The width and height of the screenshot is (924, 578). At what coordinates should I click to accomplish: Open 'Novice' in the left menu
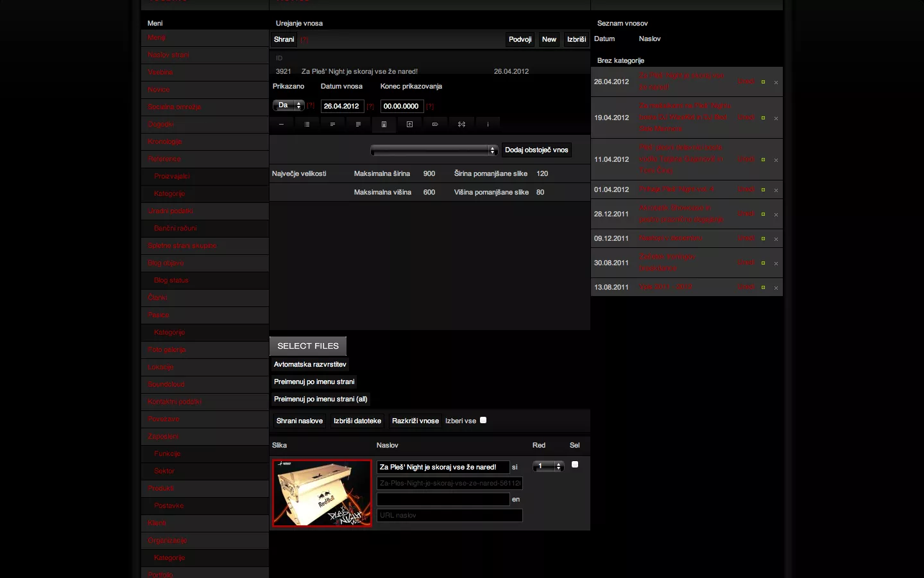coord(159,90)
